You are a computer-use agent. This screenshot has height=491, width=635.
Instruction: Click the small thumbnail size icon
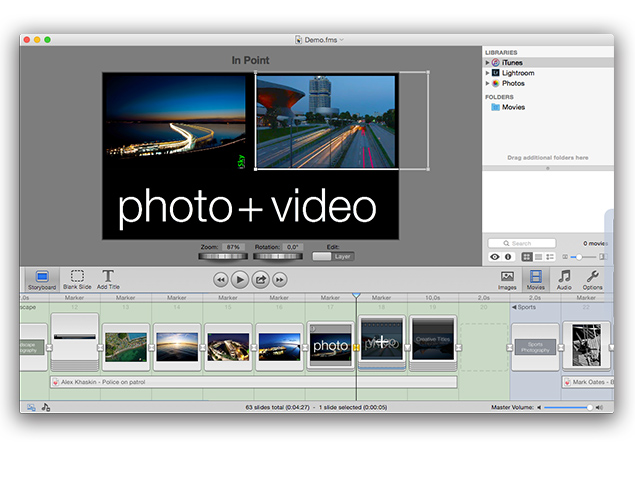click(x=565, y=257)
